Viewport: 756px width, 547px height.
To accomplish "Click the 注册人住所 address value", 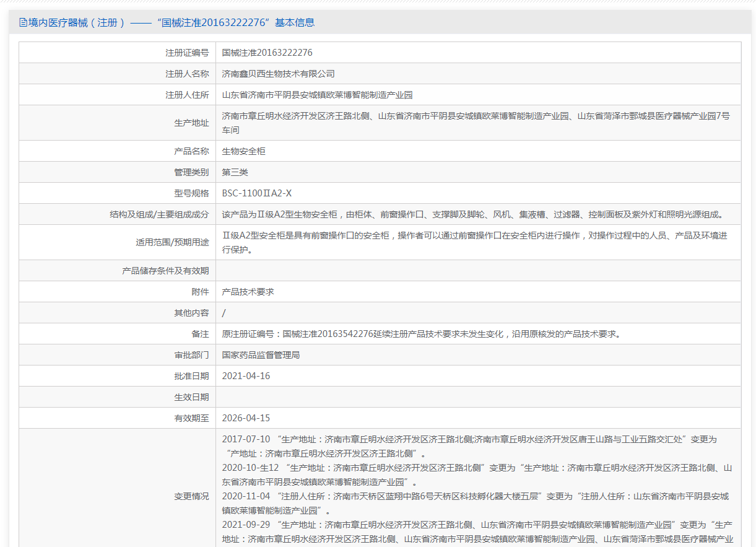I will (317, 95).
